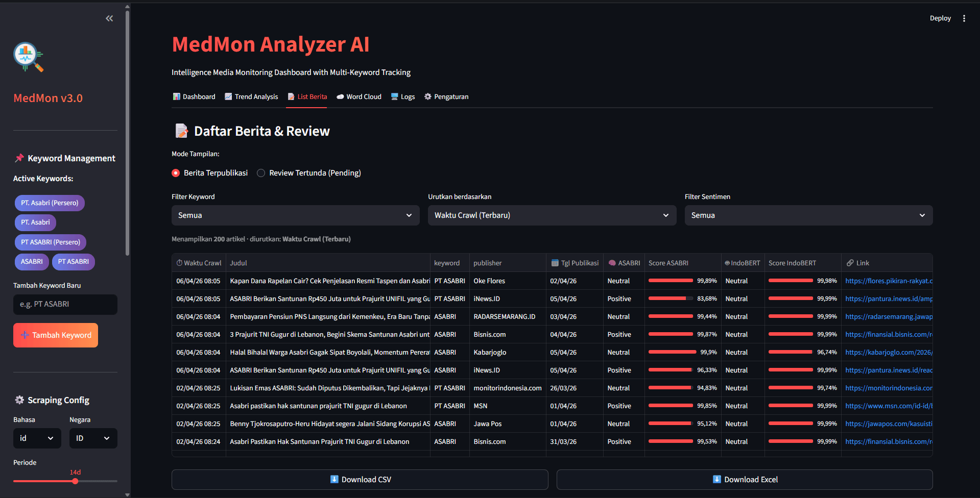Switch to the Dashboard tab

point(194,96)
